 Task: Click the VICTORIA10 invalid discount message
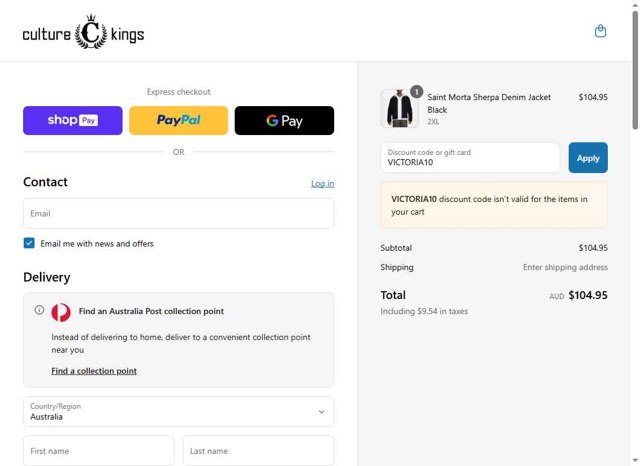coord(494,205)
